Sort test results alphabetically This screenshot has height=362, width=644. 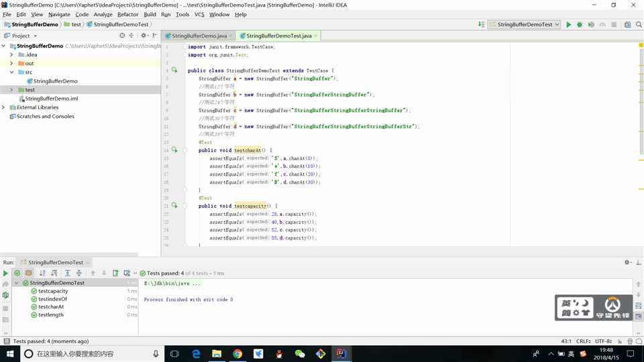[x=42, y=273]
